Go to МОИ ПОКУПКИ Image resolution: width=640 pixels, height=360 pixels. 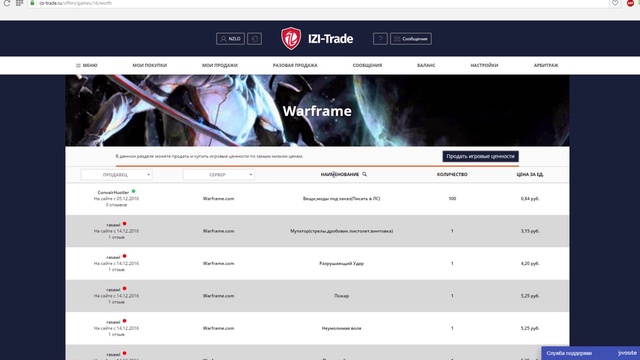(149, 65)
